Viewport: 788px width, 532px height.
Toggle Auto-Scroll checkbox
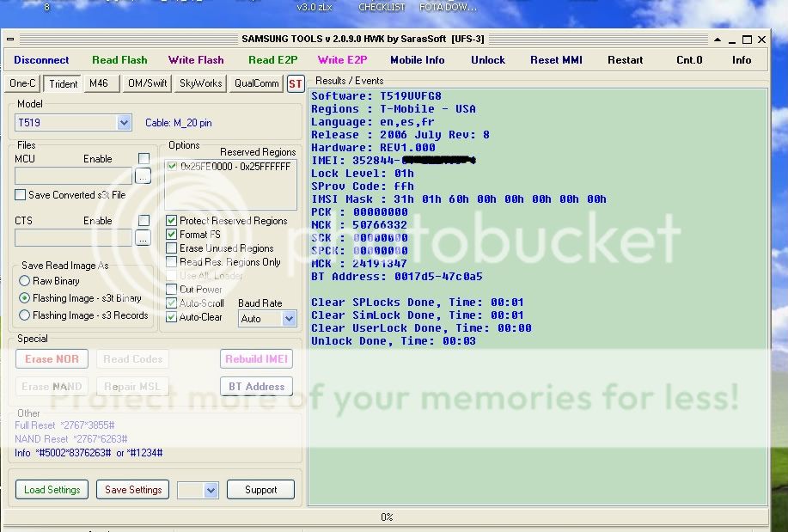[x=171, y=303]
